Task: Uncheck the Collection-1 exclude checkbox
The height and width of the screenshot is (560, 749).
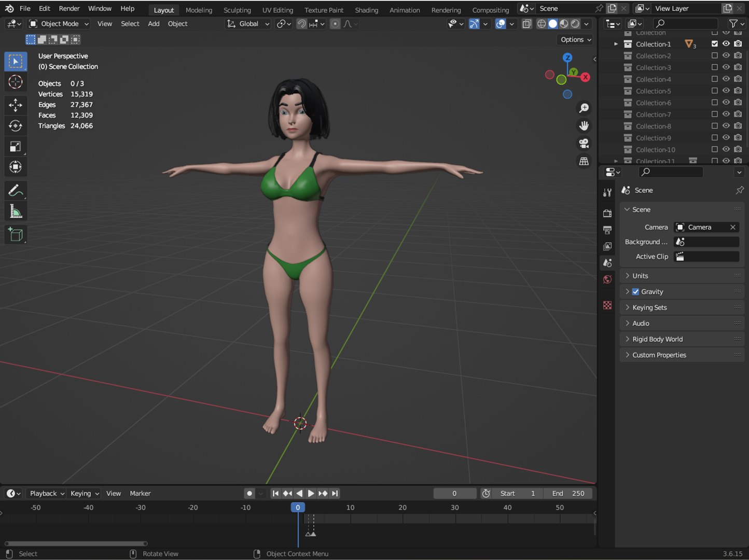Action: (715, 44)
